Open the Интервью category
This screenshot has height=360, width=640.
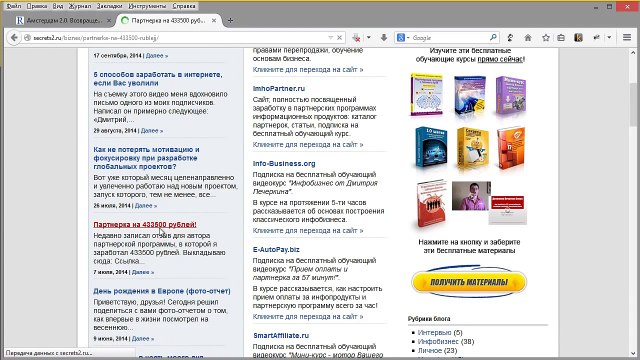[434, 333]
